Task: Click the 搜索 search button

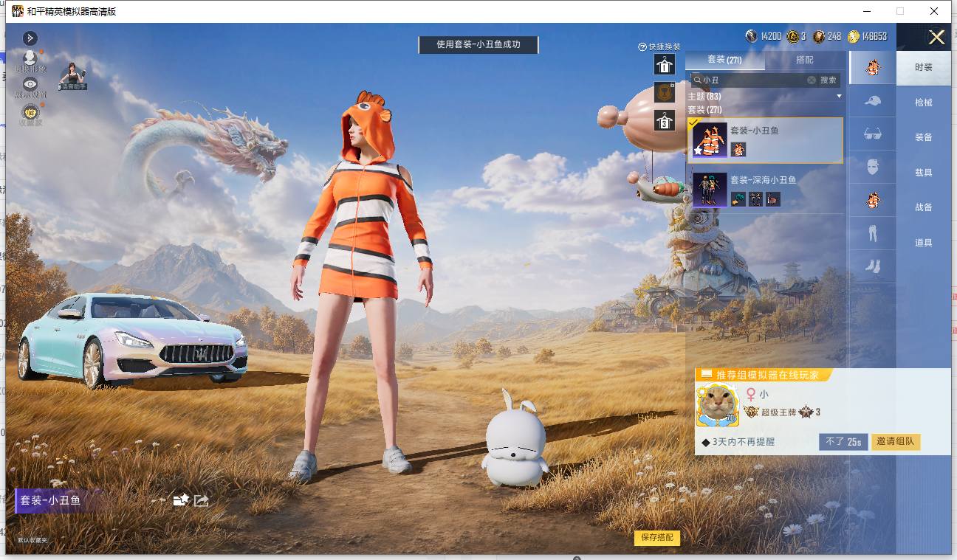Action: (829, 80)
